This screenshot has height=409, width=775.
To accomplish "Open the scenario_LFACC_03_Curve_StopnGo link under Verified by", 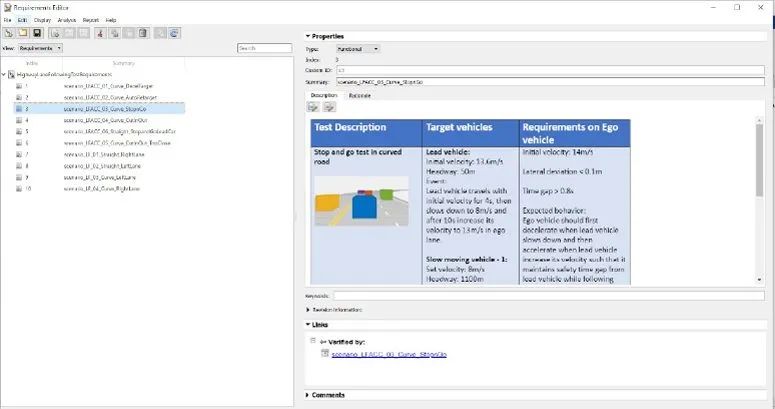I will point(389,355).
